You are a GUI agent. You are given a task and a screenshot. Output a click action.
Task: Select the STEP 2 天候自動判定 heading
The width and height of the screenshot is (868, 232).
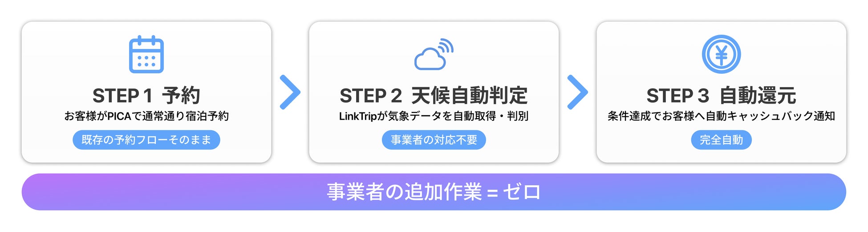(x=434, y=96)
